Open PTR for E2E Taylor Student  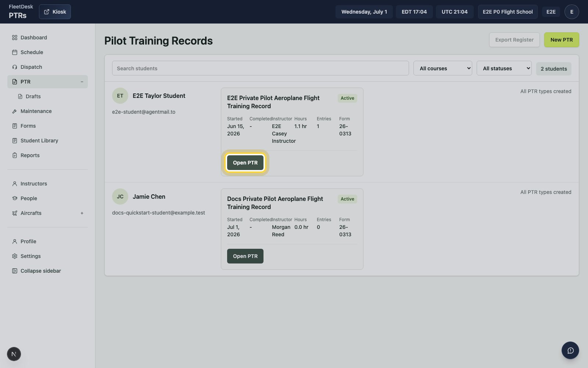tap(245, 163)
